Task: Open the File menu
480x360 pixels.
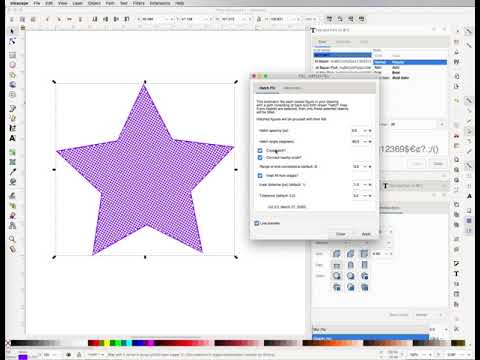Action: tap(37, 3)
